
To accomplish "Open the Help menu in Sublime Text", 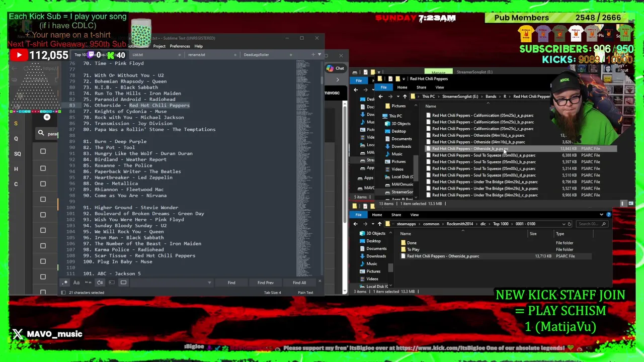I will point(199,46).
